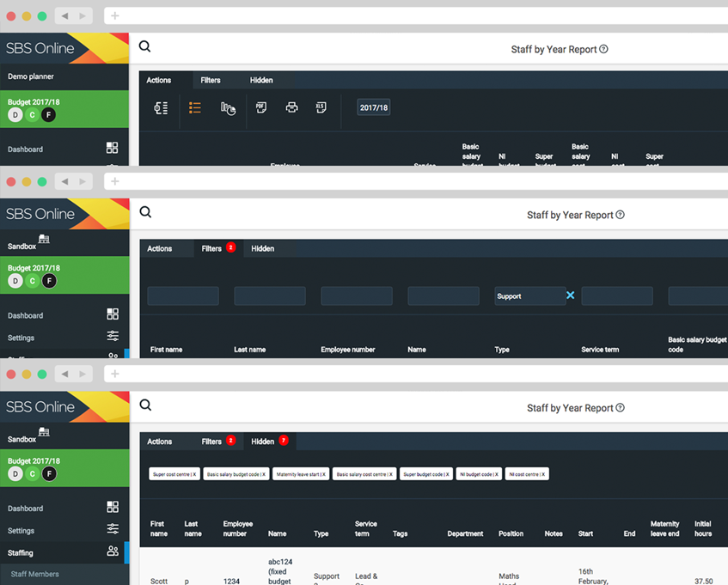Unhide the NI cost centre chip
This screenshot has width=728, height=585.
(x=527, y=474)
